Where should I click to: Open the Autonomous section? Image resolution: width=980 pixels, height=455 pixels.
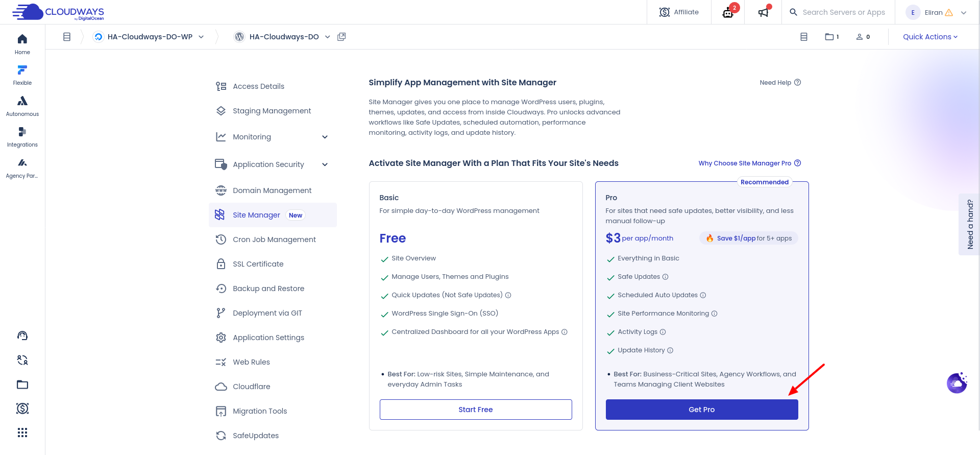point(22,106)
